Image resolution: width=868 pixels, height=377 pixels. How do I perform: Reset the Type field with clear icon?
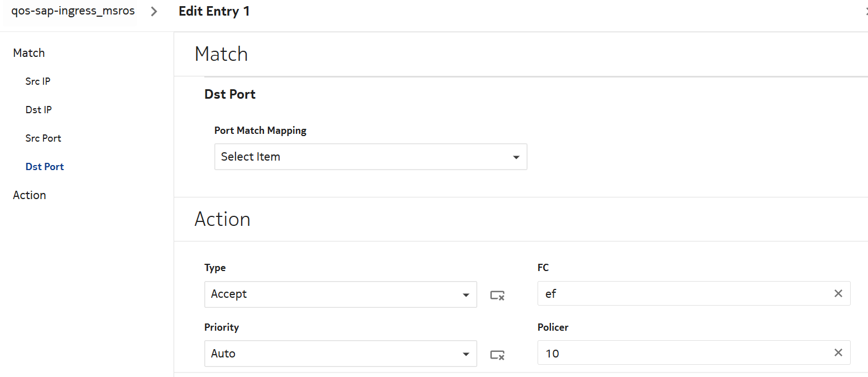click(497, 295)
